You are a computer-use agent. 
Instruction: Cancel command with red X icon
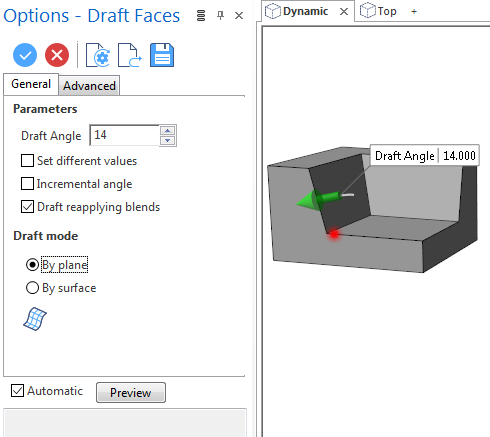[57, 55]
